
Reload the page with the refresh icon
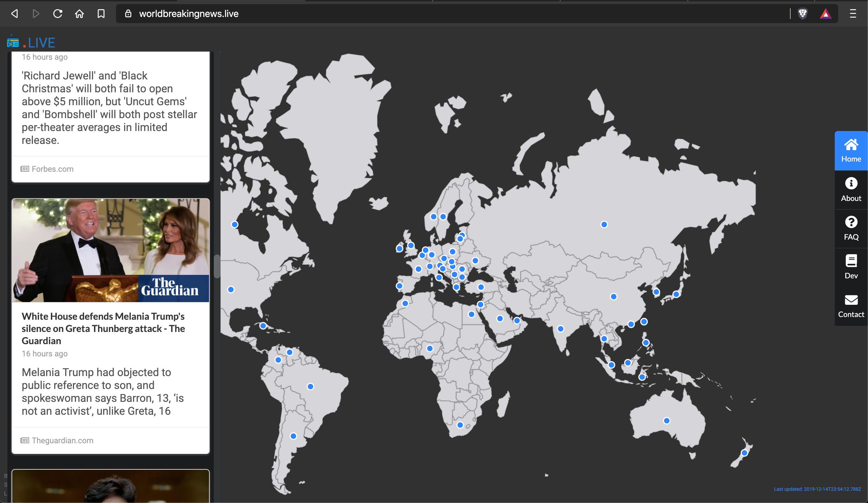click(58, 14)
